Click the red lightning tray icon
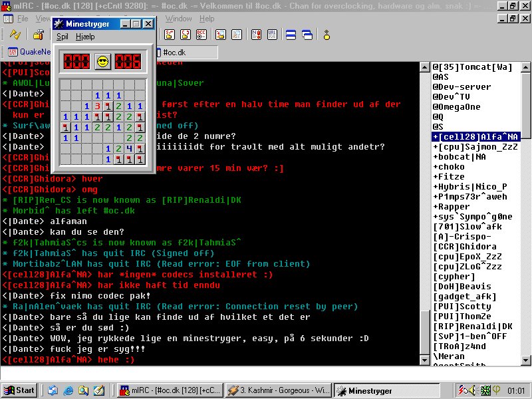The height and width of the screenshot is (399, 532). [x=462, y=390]
